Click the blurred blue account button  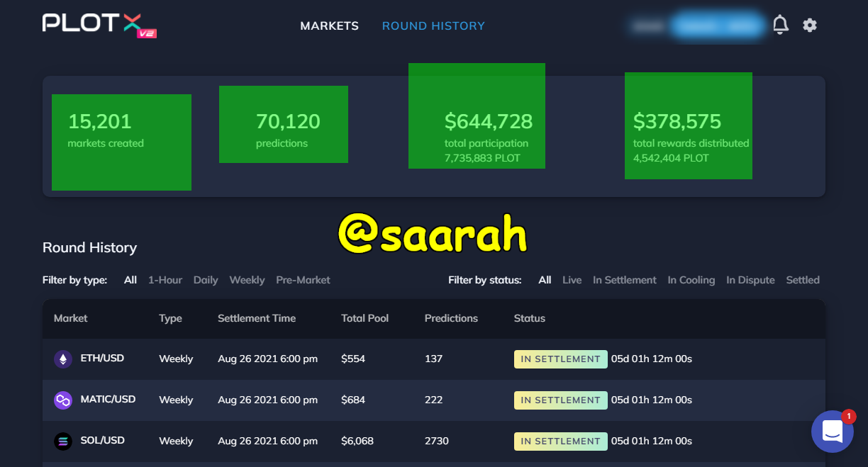pos(718,26)
